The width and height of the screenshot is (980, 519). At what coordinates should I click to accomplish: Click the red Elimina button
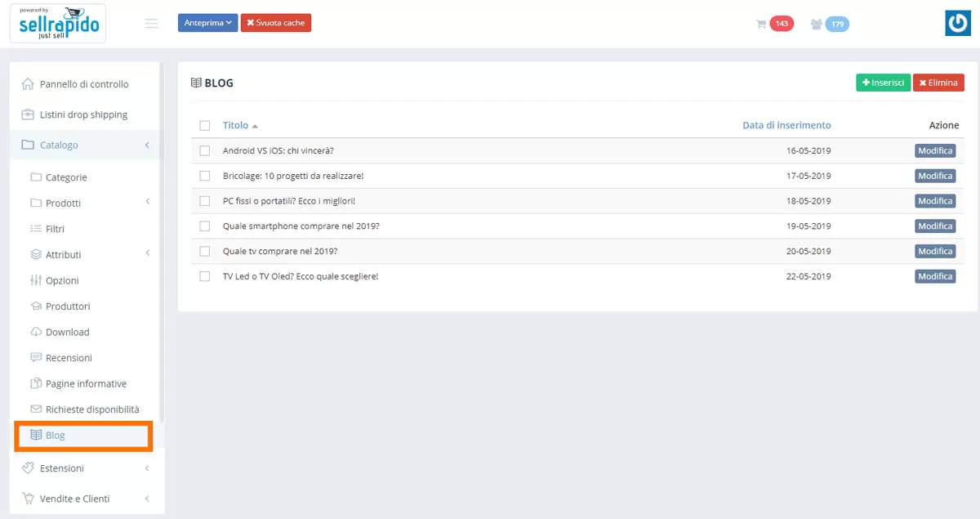click(x=939, y=83)
